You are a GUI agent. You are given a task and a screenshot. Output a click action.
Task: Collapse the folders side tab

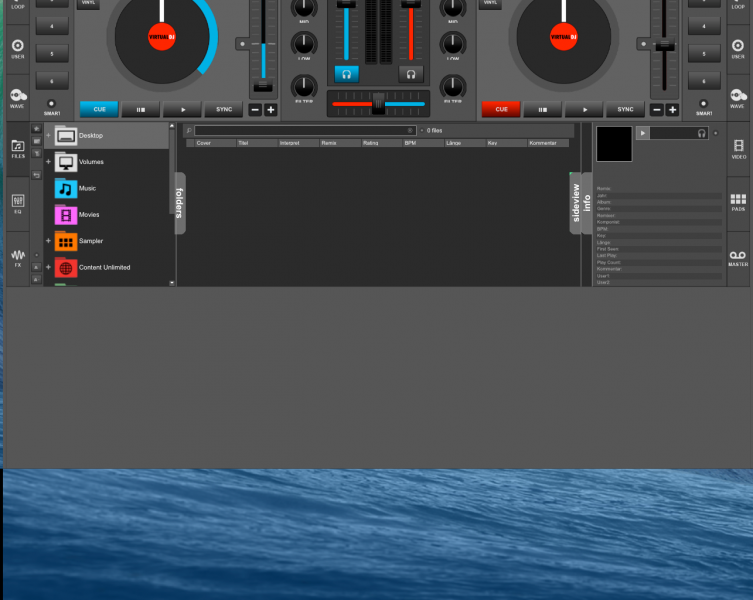180,203
